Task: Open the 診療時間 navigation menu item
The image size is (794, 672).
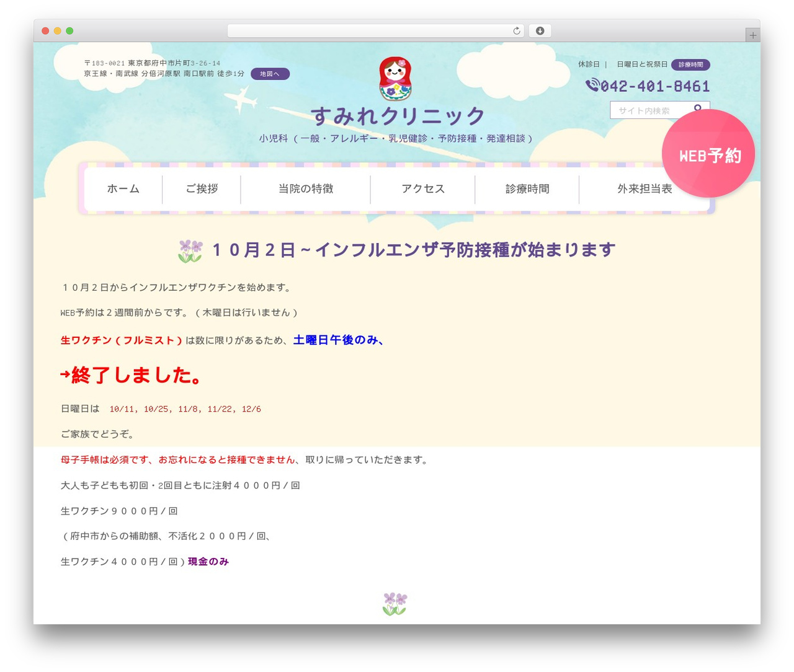Action: tap(527, 189)
